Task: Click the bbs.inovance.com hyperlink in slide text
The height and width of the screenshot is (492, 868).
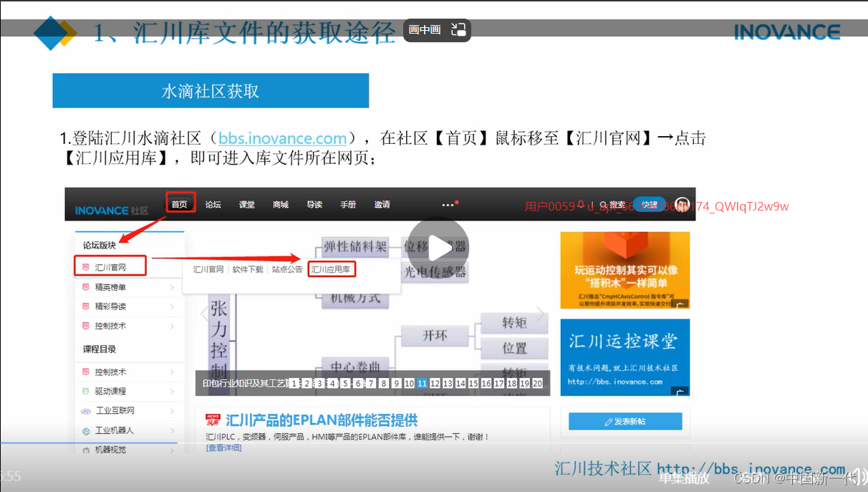Action: tap(282, 138)
